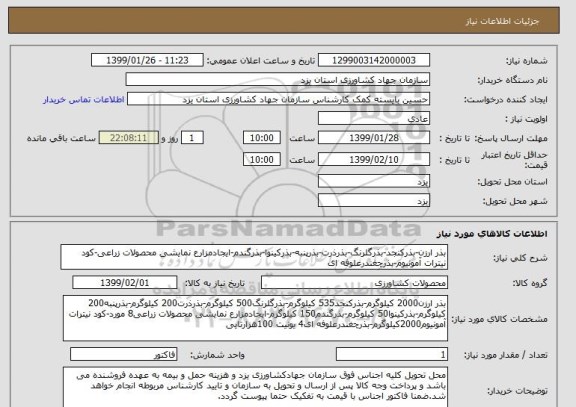Click the general need description text box

254,257
